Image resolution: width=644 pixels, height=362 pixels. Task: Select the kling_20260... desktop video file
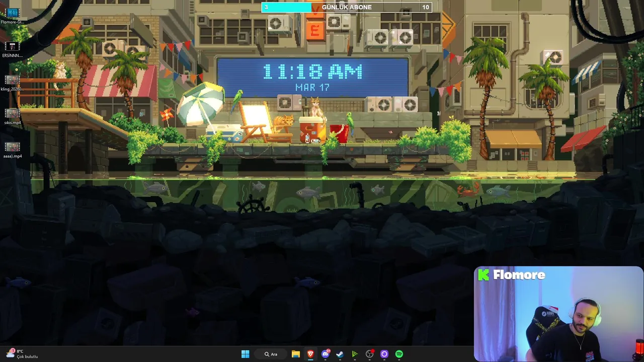[x=12, y=82]
